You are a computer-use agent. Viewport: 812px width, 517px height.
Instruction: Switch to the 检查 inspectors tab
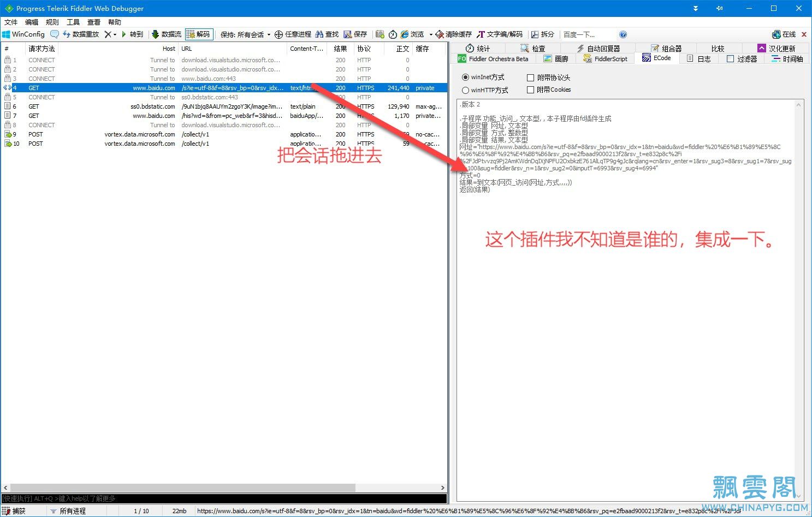click(x=533, y=49)
